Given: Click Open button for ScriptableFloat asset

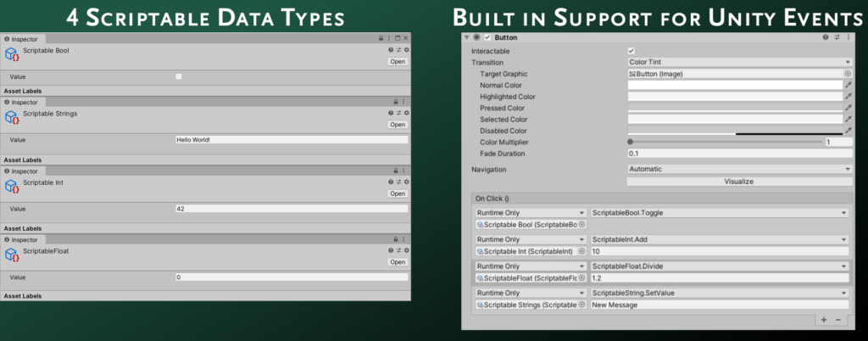Looking at the screenshot, I should point(398,262).
